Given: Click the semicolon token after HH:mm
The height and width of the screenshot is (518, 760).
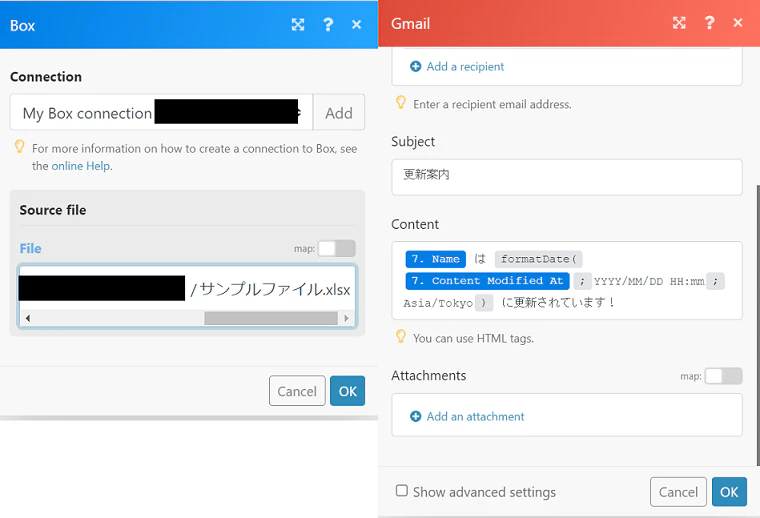Looking at the screenshot, I should click(x=715, y=281).
